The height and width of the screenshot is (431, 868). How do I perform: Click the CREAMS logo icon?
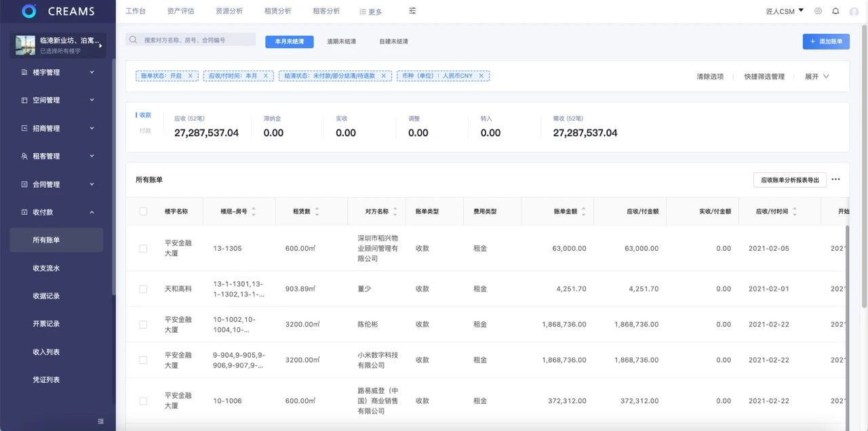coord(28,12)
